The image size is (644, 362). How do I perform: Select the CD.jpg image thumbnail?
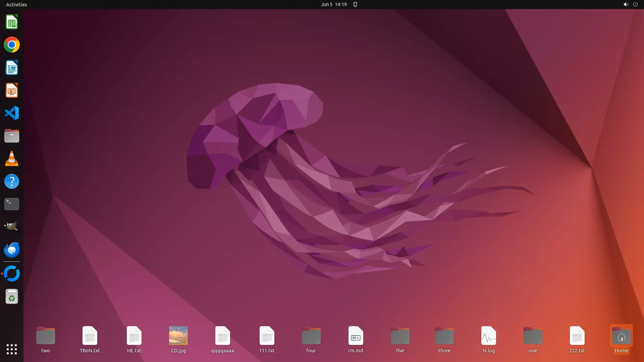[x=178, y=336]
